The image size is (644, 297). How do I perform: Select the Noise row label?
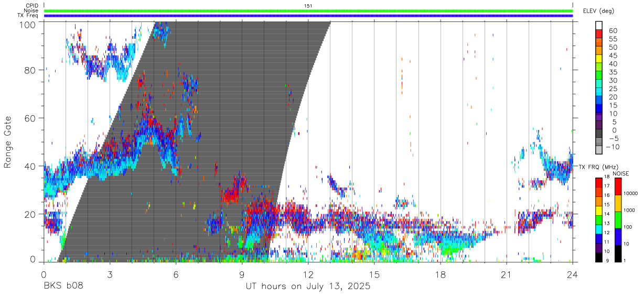(x=30, y=10)
